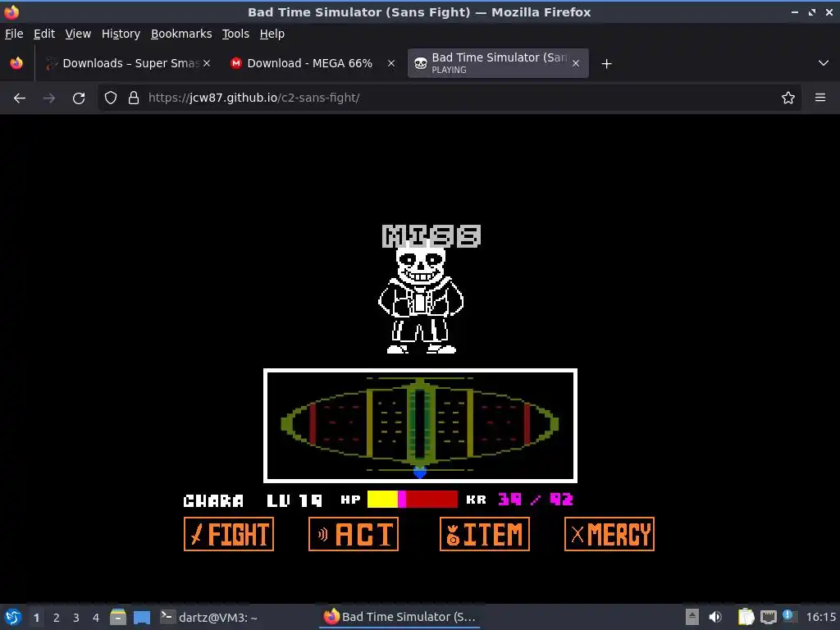Open a new tab with plus
Screen dimensions: 840x630
coord(606,64)
